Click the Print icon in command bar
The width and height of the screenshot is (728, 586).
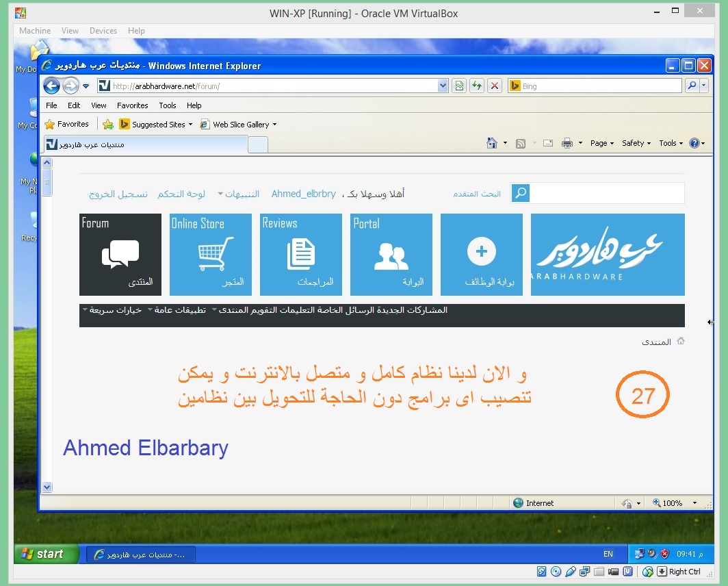click(567, 143)
